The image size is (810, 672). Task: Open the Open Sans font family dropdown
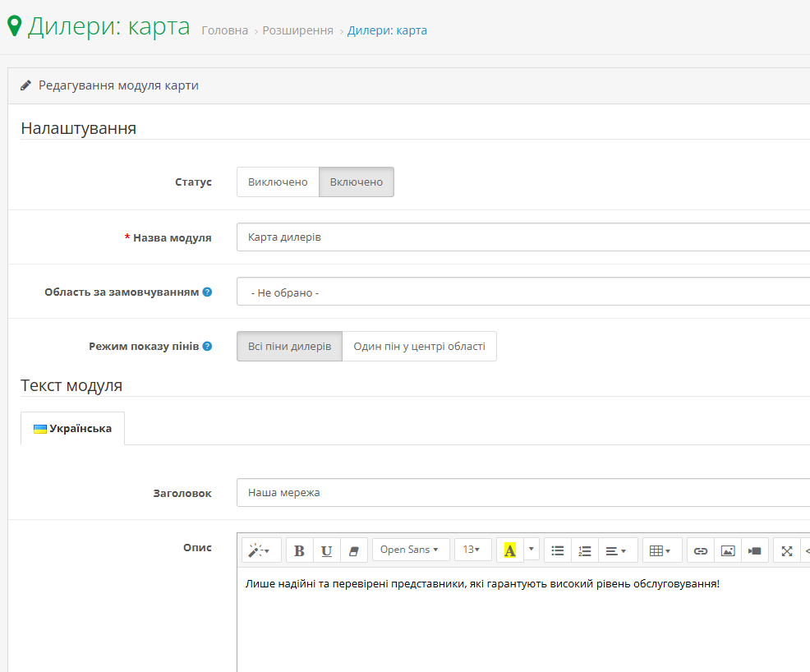[x=411, y=550]
